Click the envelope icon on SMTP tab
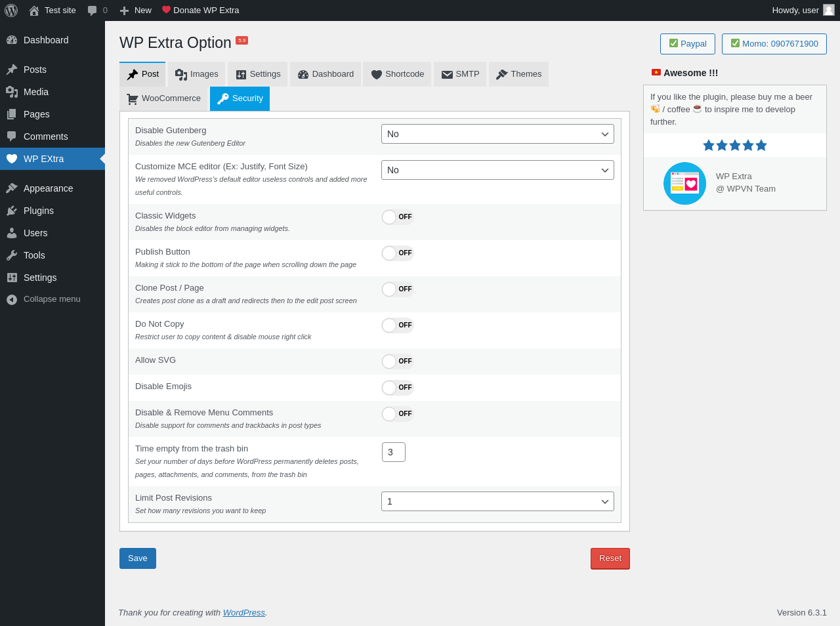 [447, 75]
